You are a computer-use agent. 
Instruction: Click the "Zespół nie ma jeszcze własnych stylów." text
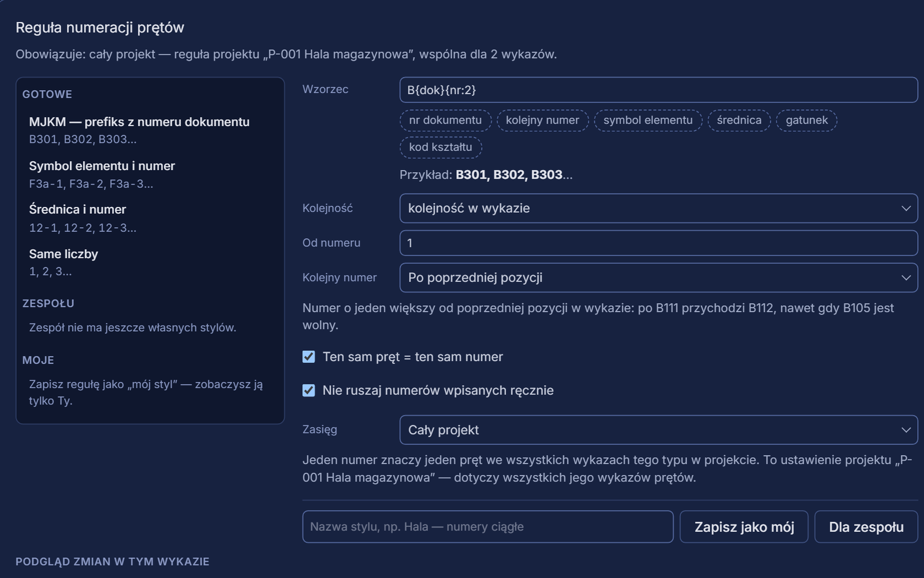pos(133,328)
